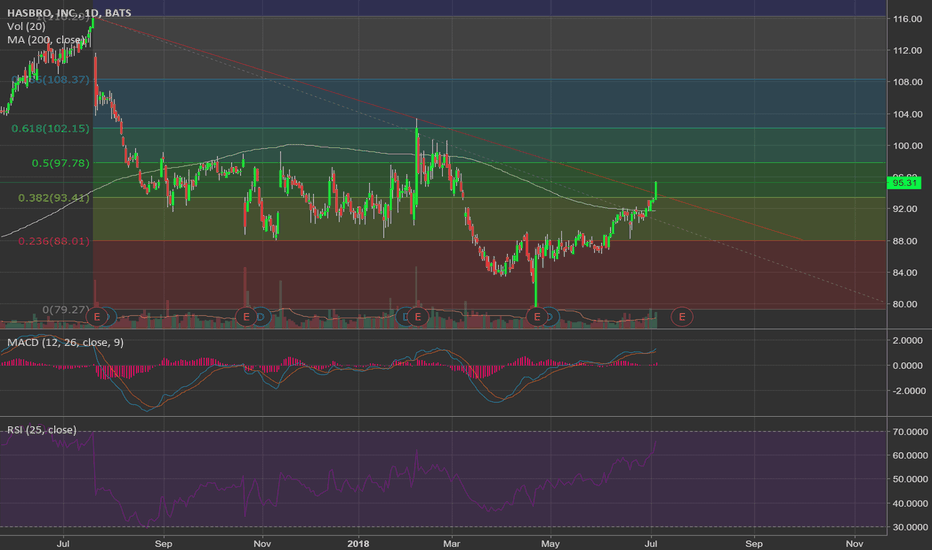Open the dividend D marker in February 2018
The width and height of the screenshot is (932, 550).
[x=404, y=317]
